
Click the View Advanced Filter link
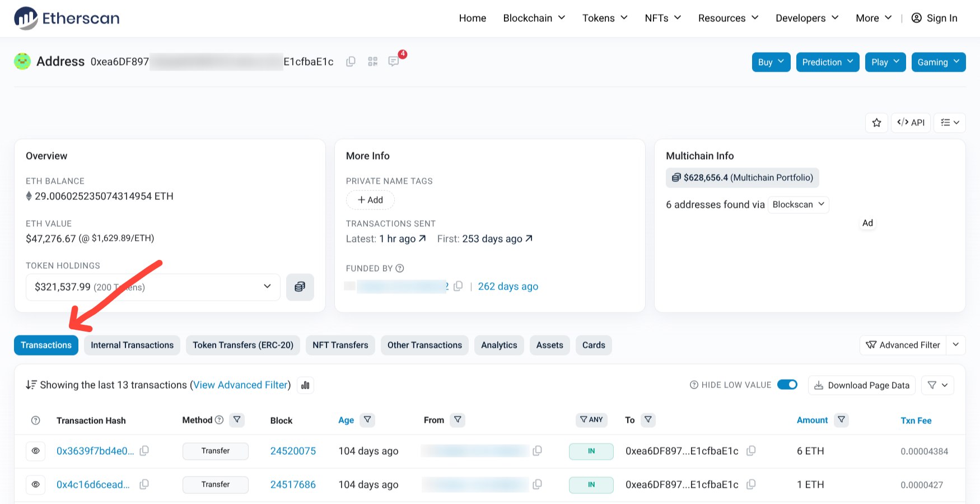(241, 385)
